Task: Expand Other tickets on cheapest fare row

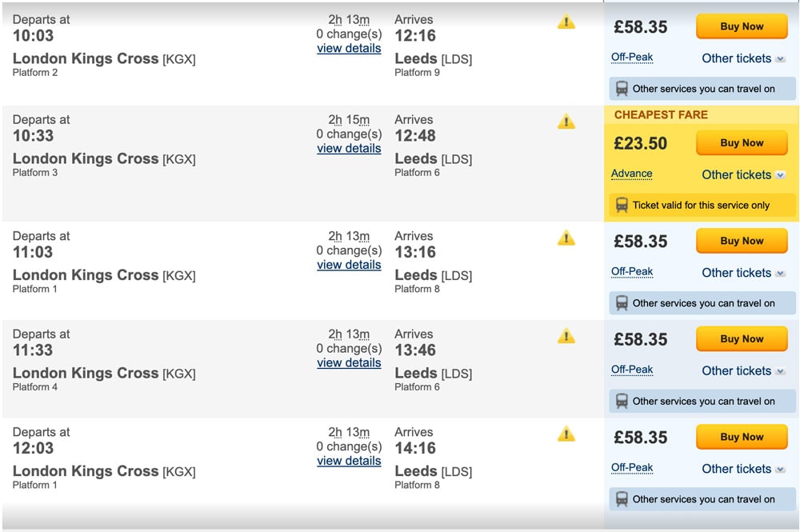Action: pos(743,175)
